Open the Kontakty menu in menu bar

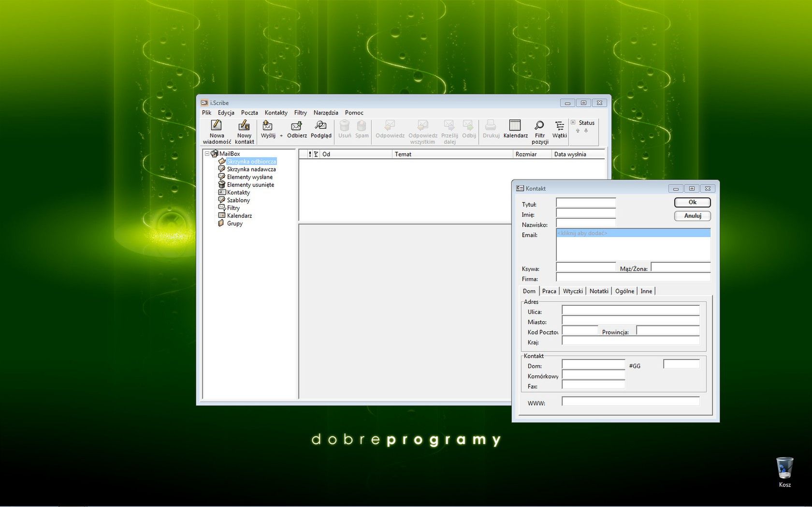(x=276, y=113)
